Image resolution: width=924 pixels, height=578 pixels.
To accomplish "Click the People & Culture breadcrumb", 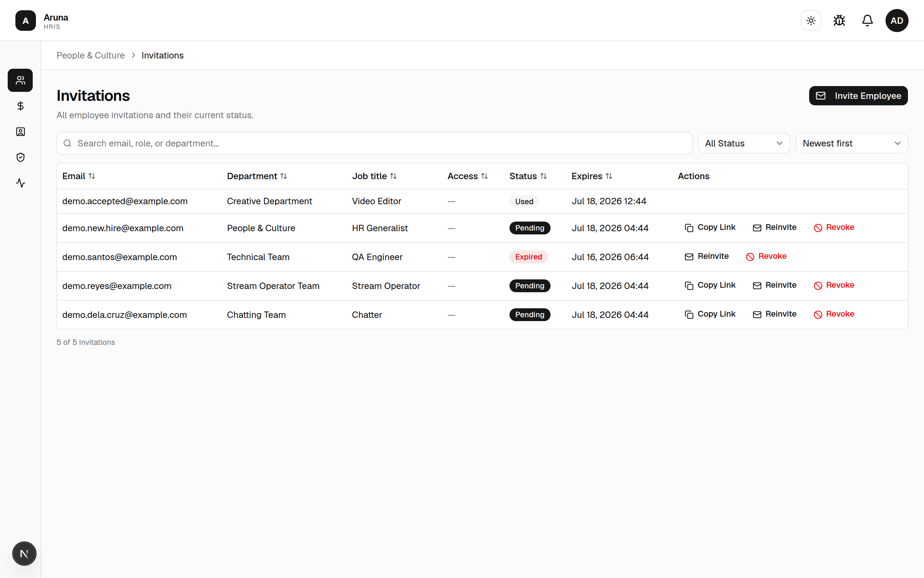I will click(x=90, y=56).
